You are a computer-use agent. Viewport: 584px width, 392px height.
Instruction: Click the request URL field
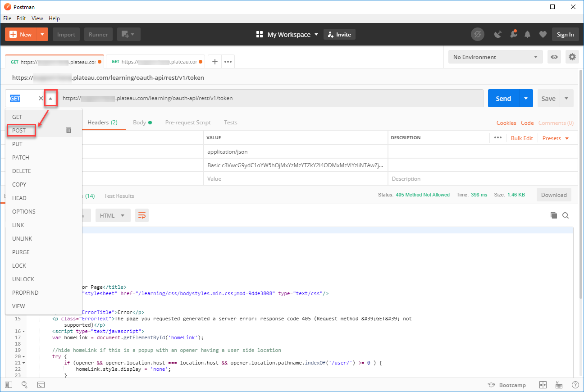click(271, 98)
